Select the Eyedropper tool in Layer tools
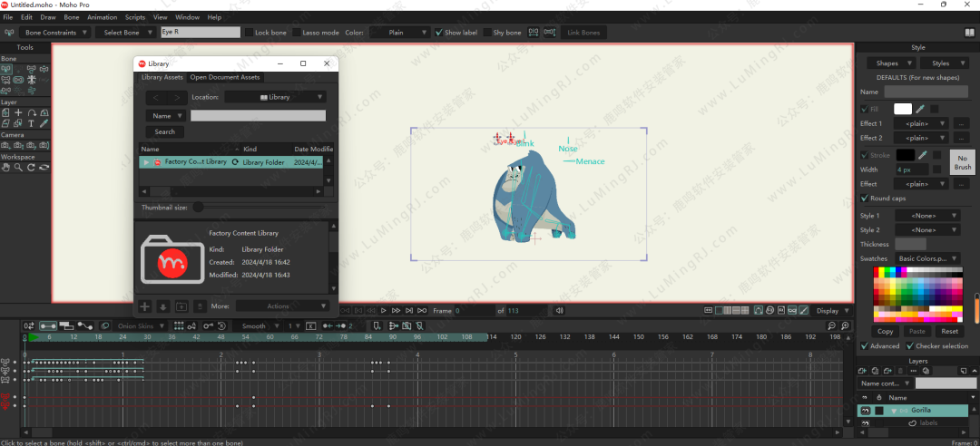980x446 pixels. click(x=44, y=123)
